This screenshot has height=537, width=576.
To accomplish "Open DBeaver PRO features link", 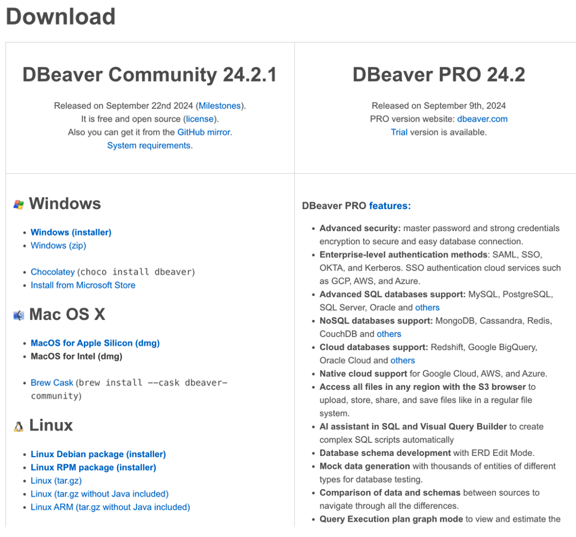I will pos(390,206).
